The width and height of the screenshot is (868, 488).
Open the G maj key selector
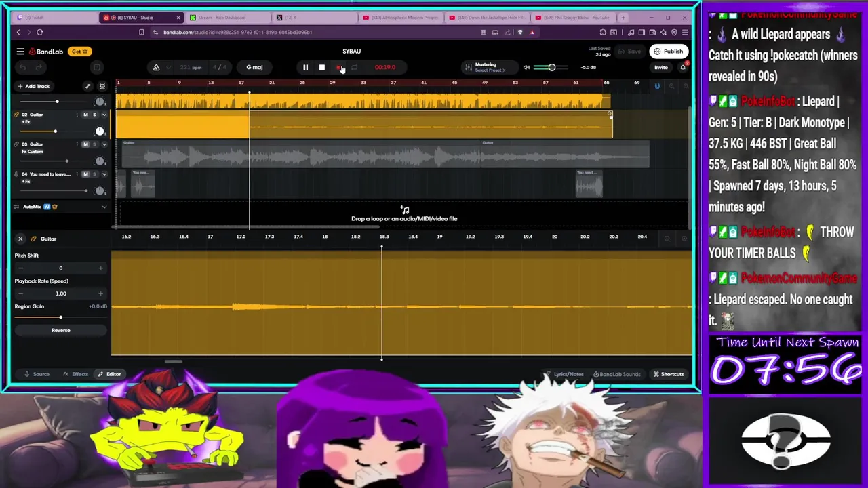(254, 67)
